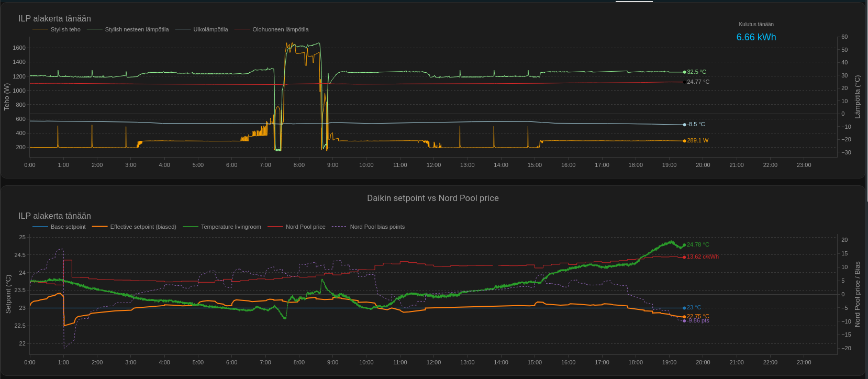Hide the Nord Pool price series
The image size is (868, 379).
tap(305, 227)
